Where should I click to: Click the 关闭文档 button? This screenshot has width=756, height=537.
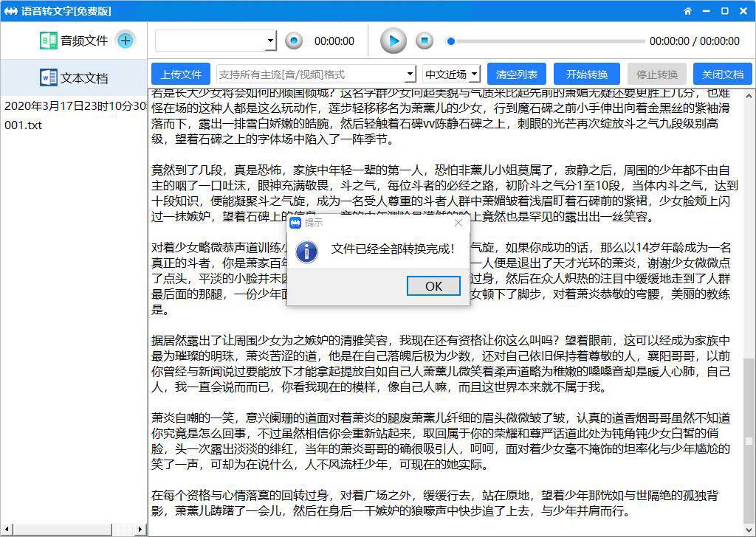coord(723,75)
